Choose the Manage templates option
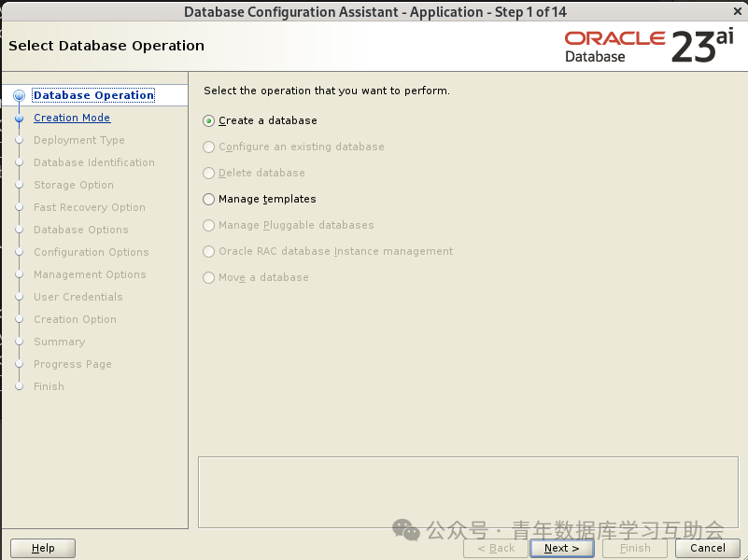The image size is (748, 560). click(x=208, y=199)
